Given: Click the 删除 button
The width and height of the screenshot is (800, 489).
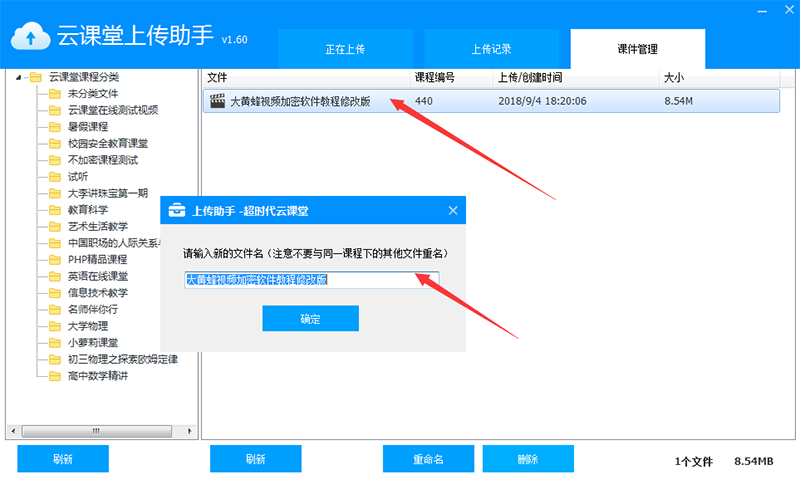Looking at the screenshot, I should click(528, 459).
